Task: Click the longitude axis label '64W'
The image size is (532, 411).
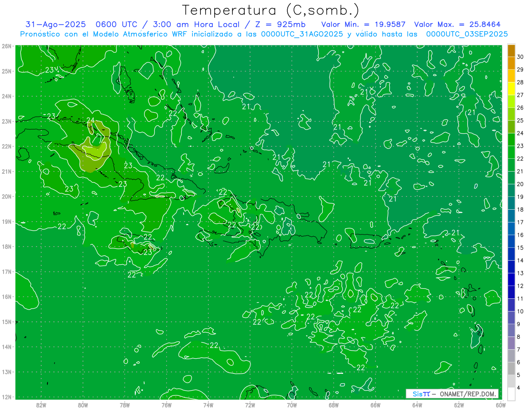Action: [x=417, y=405]
